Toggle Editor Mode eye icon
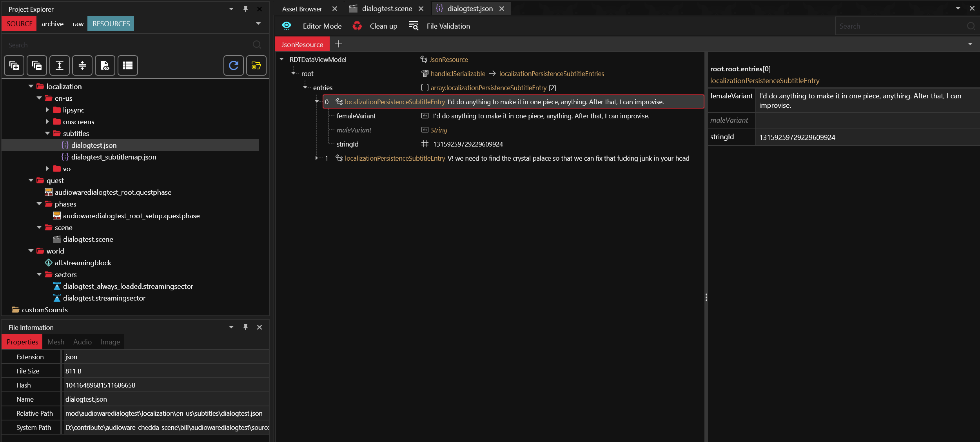 287,26
